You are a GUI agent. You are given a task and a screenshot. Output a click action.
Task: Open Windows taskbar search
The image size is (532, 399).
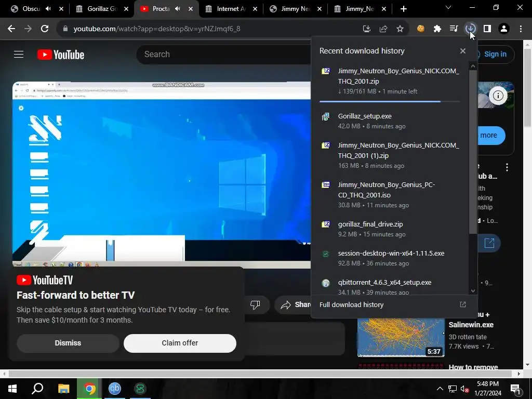point(37,389)
